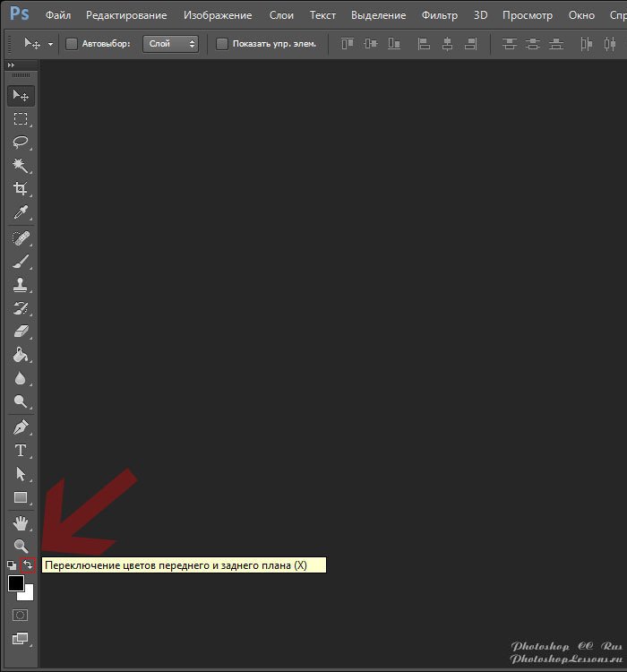This screenshot has width=627, height=672.
Task: Toggle Показать упр. элем. checkbox
Action: pos(222,44)
